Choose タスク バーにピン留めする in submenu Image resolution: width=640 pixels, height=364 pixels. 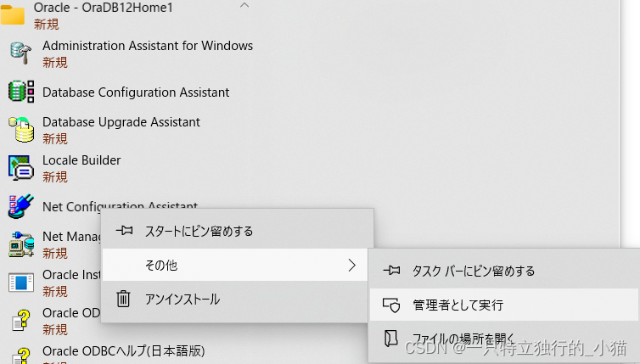click(504, 271)
